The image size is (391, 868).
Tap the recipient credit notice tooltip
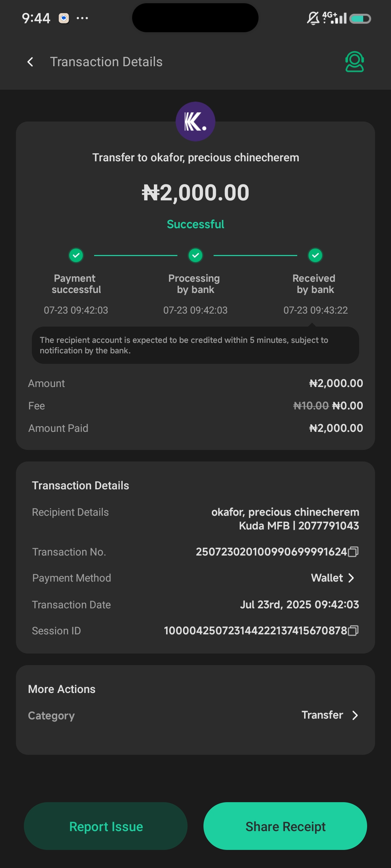coord(195,345)
